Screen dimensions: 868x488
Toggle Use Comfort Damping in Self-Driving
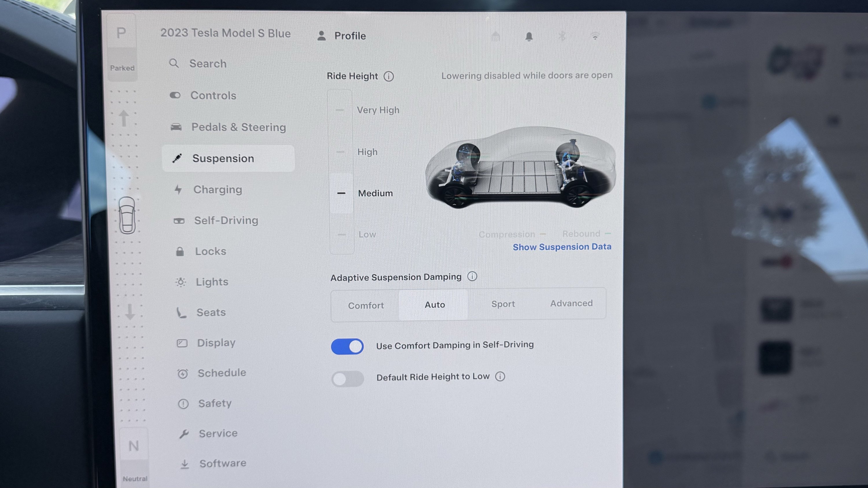[347, 346]
